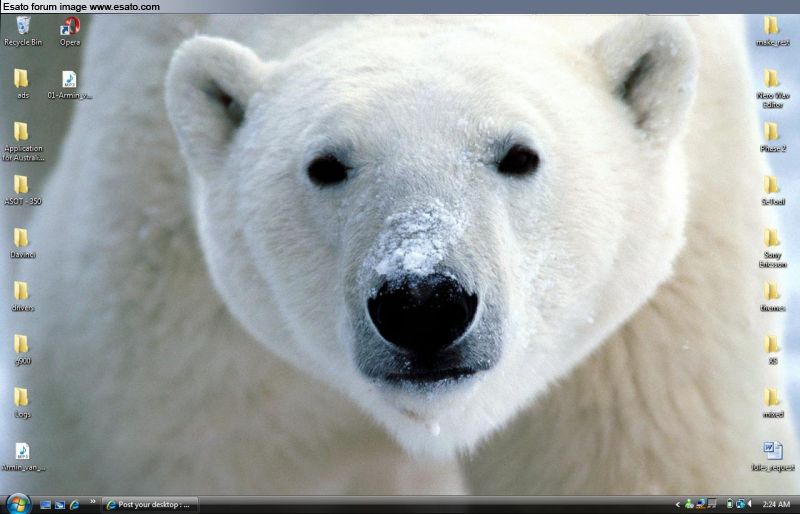Select the Sony Ericsson folder
The image size is (800, 514).
772,249
